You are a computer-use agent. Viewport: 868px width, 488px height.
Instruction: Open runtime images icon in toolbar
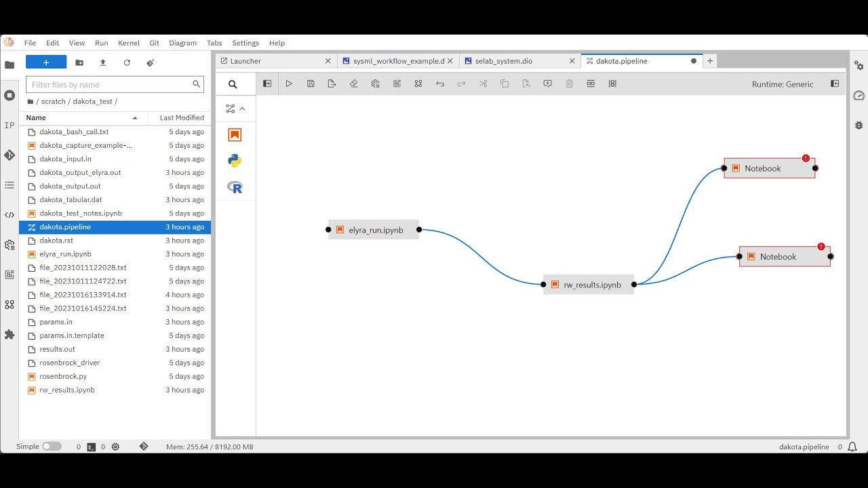(x=397, y=84)
